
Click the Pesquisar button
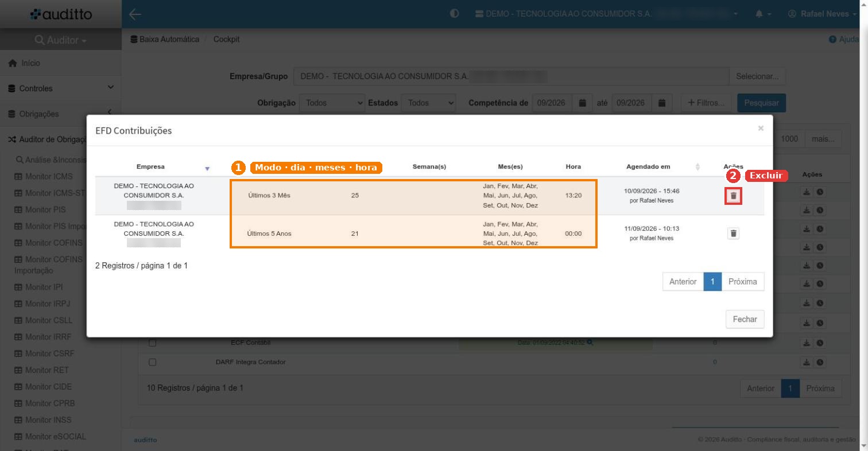(761, 103)
